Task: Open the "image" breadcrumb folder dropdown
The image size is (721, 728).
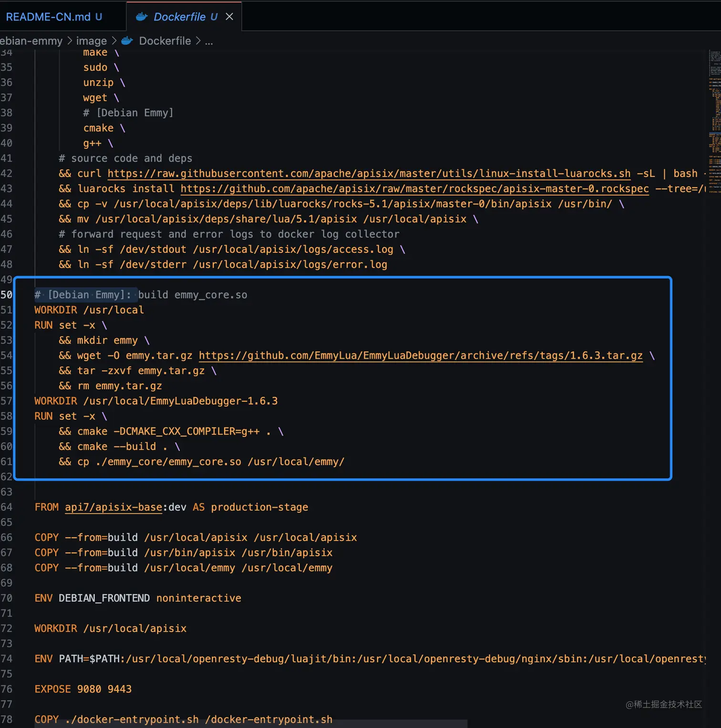Action: pyautogui.click(x=91, y=41)
